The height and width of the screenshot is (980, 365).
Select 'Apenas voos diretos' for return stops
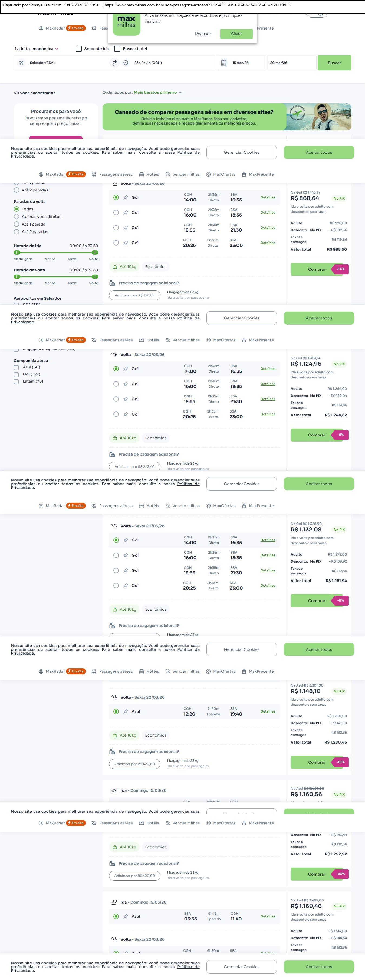pyautogui.click(x=16, y=217)
